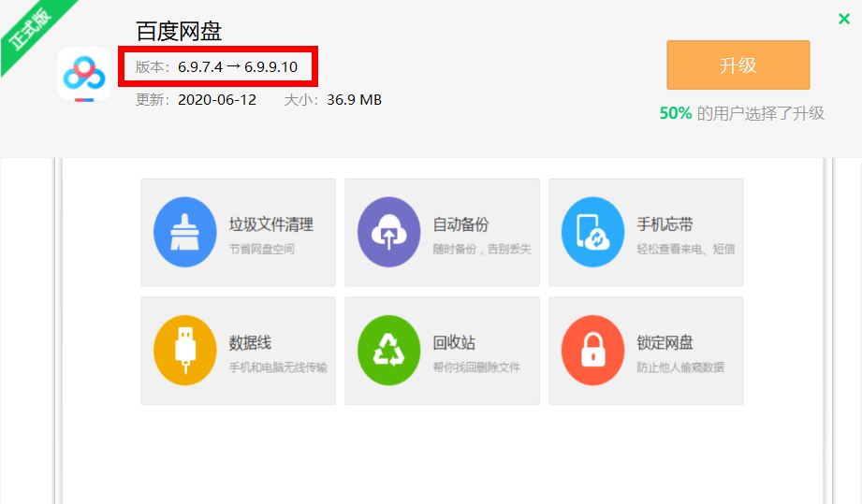Click the 手机和电脑无线传输 description
The height and width of the screenshot is (504, 862).
[x=278, y=367]
